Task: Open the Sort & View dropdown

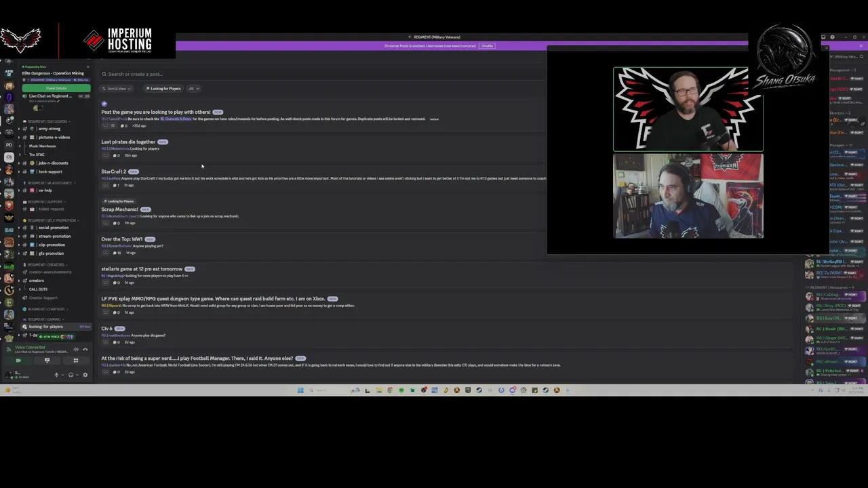Action: coord(117,89)
